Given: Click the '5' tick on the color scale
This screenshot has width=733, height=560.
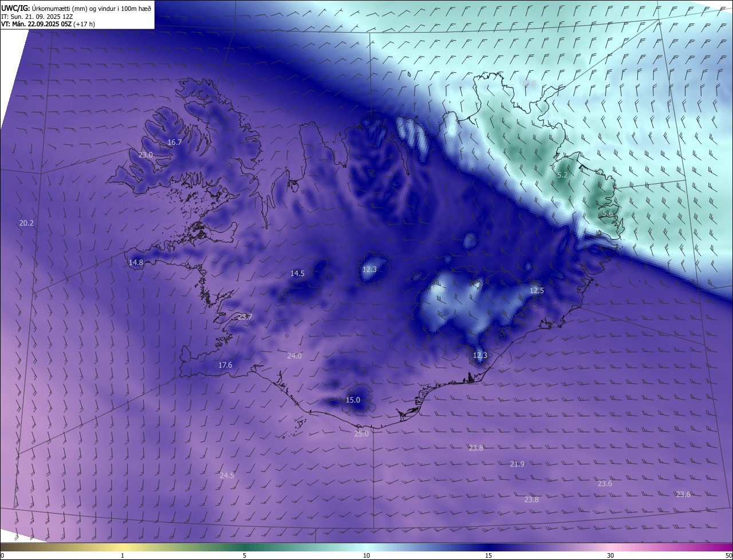Looking at the screenshot, I should point(245,555).
